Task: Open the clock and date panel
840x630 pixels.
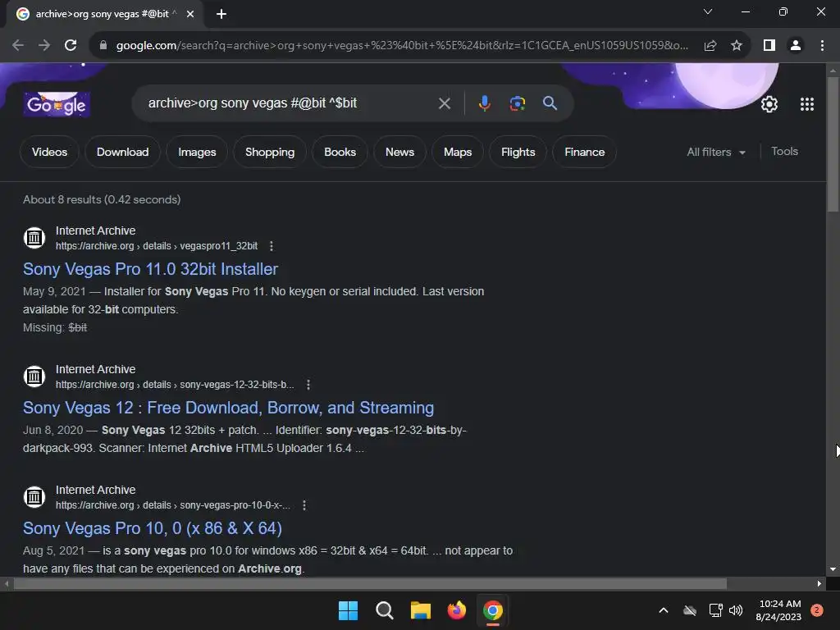Action: tap(778, 610)
